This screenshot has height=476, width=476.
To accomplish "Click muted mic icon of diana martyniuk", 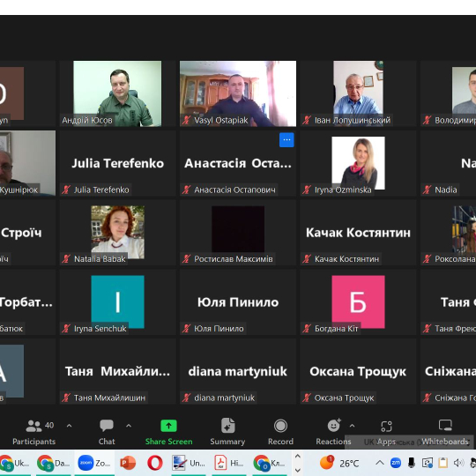I will click(186, 398).
